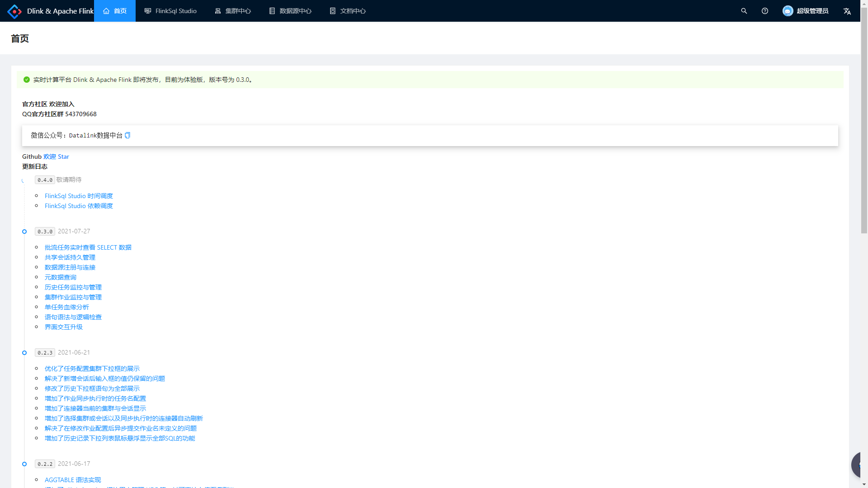Open the help question-mark icon

(x=765, y=11)
